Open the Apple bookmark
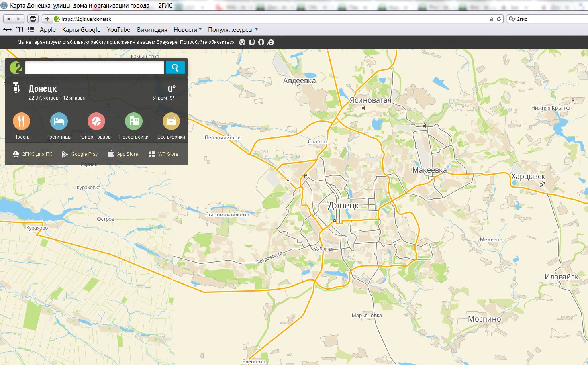 pos(48,30)
